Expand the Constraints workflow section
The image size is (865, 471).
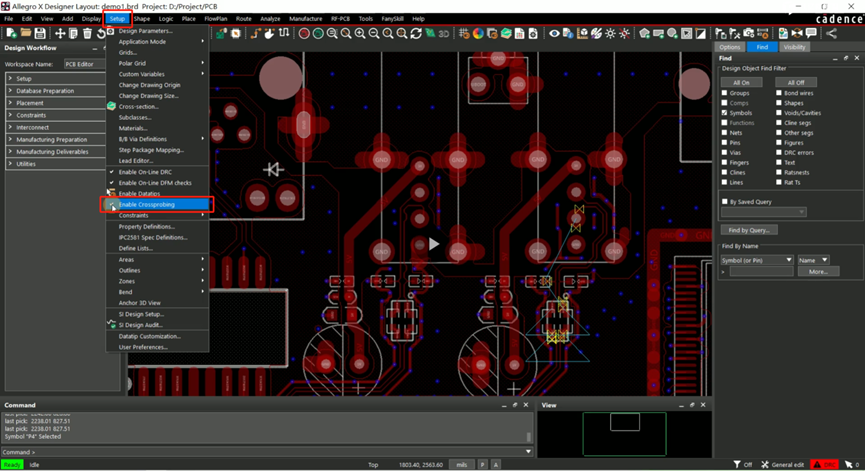tap(10, 115)
